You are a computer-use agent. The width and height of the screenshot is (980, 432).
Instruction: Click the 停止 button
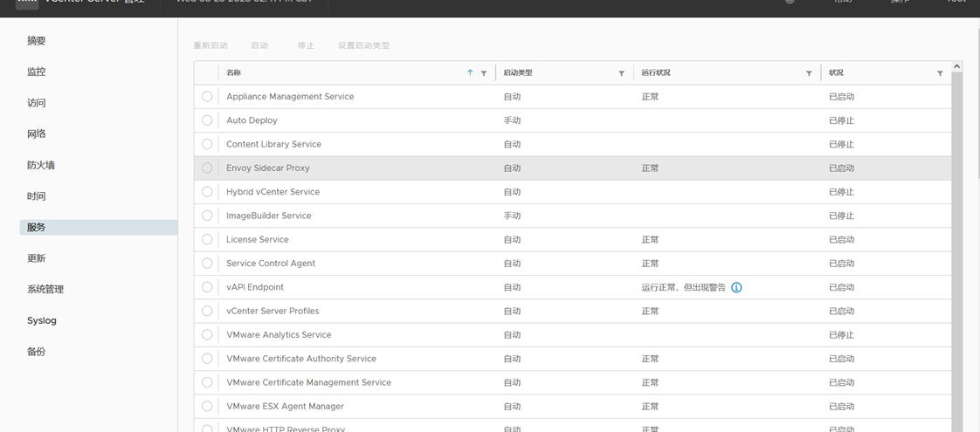click(x=307, y=45)
